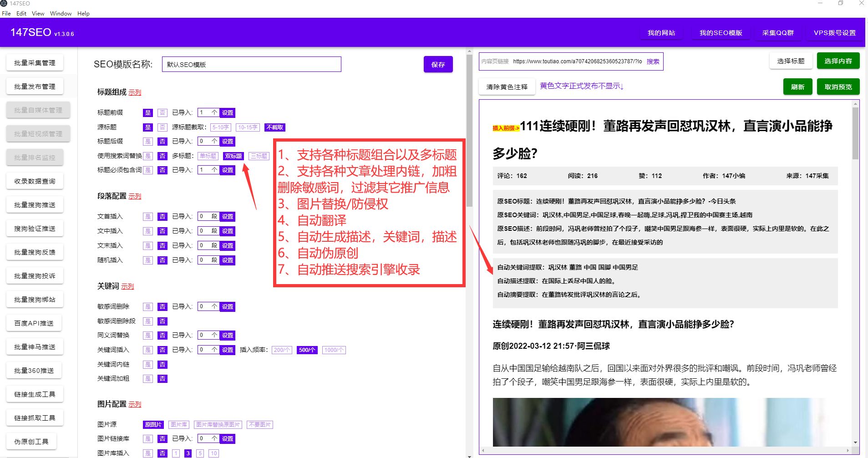Choose 5-10字 for source title truncation

pos(220,127)
